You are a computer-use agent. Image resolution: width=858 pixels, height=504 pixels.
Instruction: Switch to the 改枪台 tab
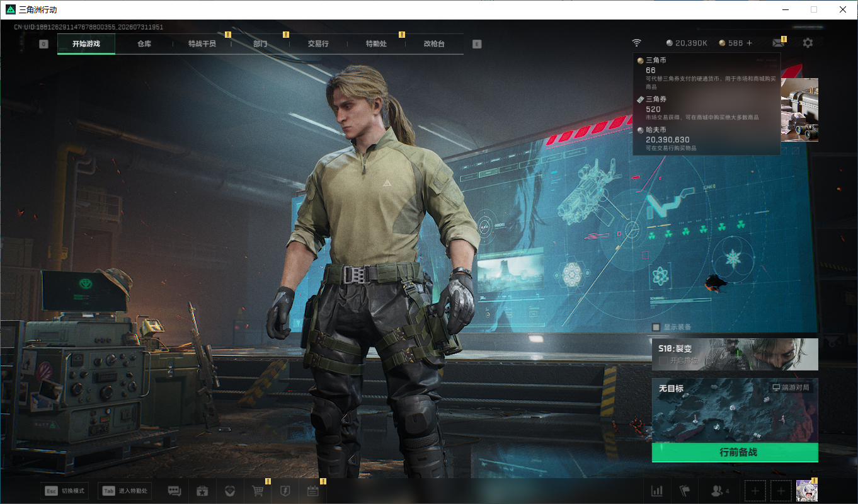[434, 44]
